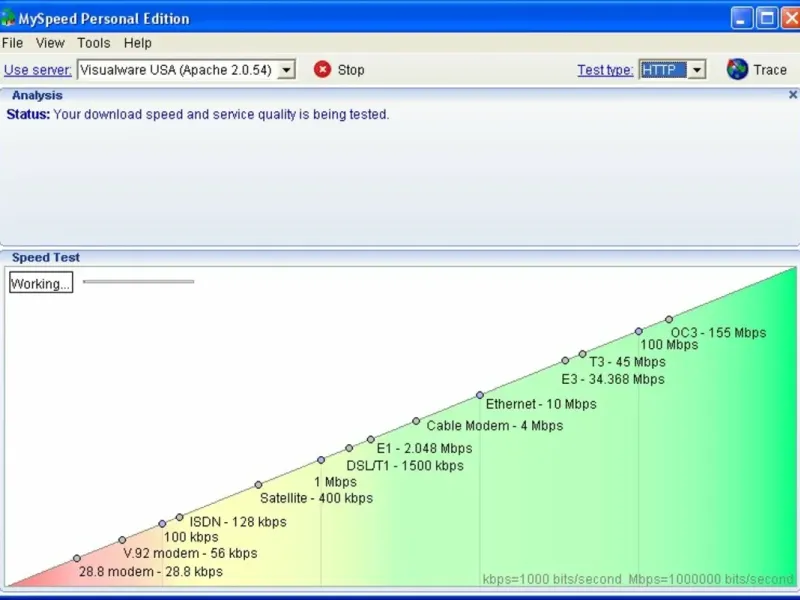Click the ISDN 128 kbps marker dot
Image resolution: width=800 pixels, height=600 pixels.
click(x=180, y=517)
